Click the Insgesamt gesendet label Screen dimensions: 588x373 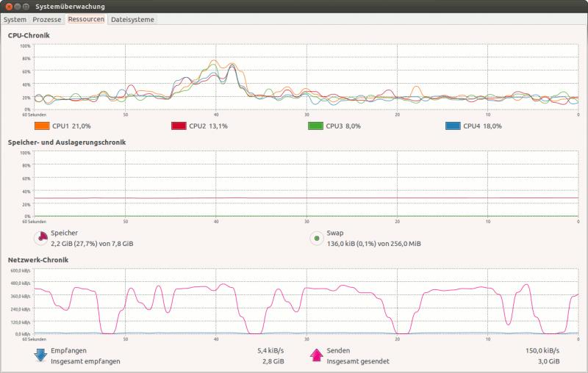358,361
